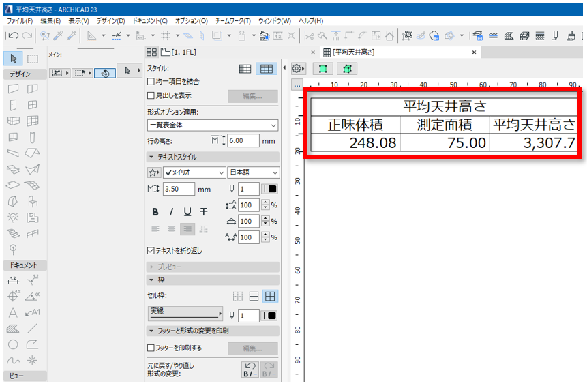The image size is (587, 392).
Task: Open 一覧表全体 format option dropdown
Action: 213,125
